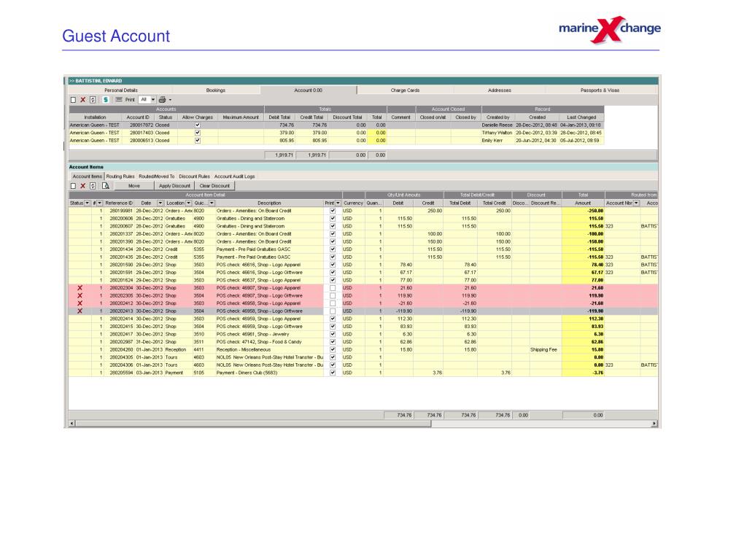Click the red X delete icon in Accounts toolbar
Screen dimensions: 747x560
click(83, 100)
